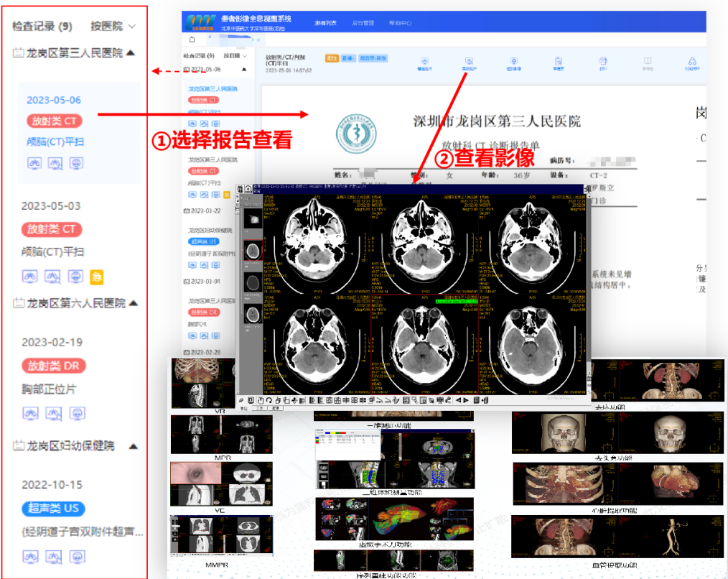Collapse the 龙岗区妇幼保健院 hospital group
The image size is (728, 579).
[122, 445]
